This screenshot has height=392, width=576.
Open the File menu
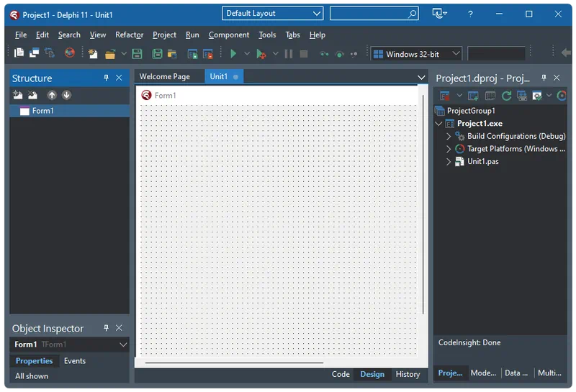(x=21, y=35)
